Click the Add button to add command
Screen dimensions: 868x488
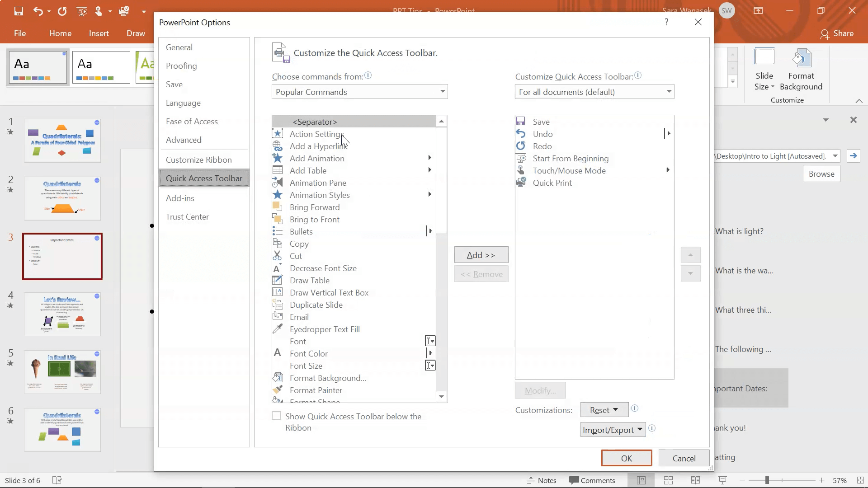coord(481,255)
